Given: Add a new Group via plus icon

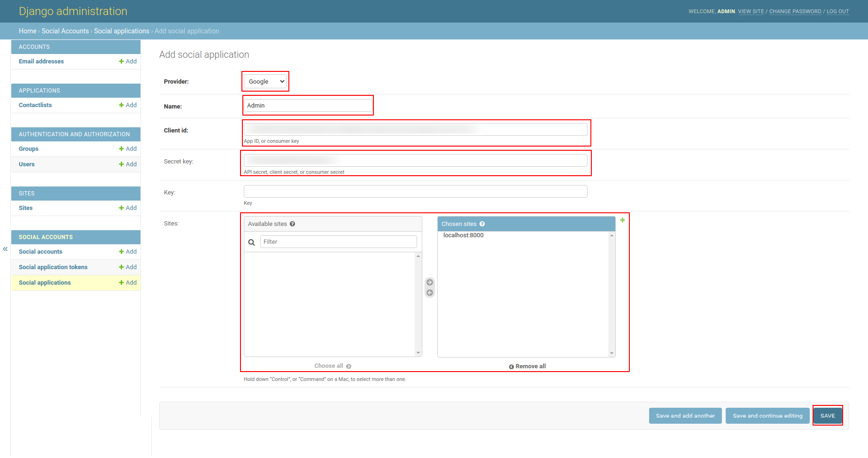Looking at the screenshot, I should point(128,148).
